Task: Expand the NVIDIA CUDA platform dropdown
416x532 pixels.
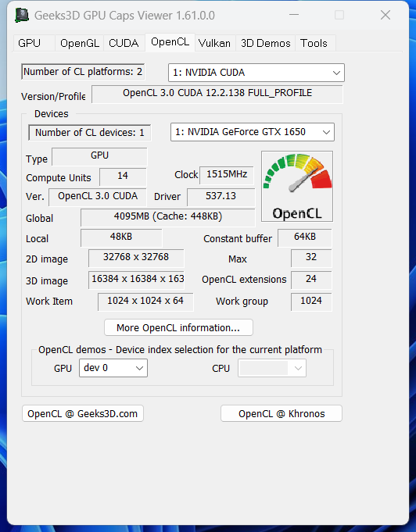Action: 256,73
